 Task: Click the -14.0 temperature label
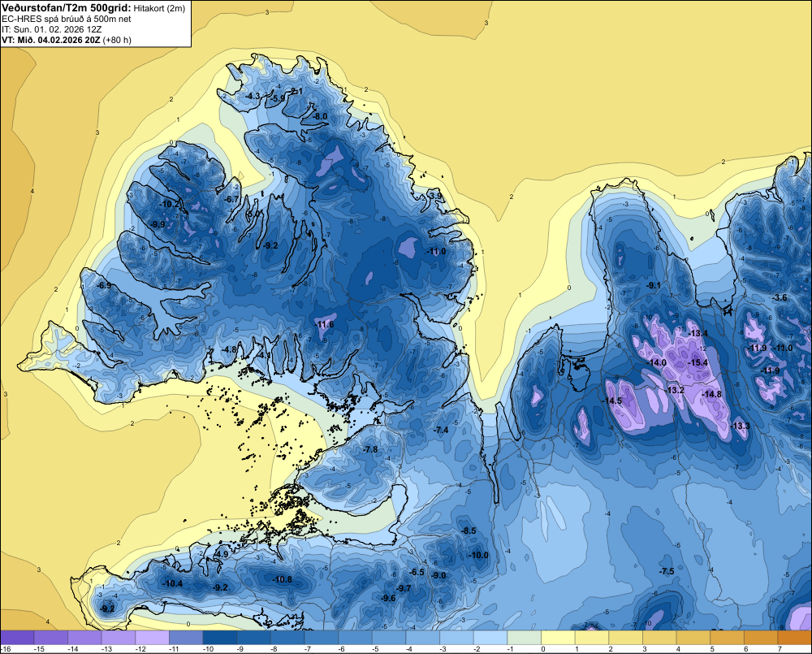[x=656, y=363]
